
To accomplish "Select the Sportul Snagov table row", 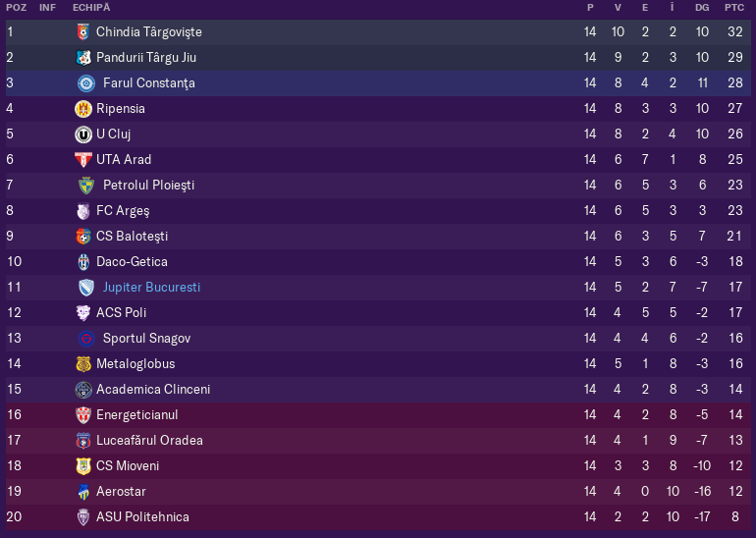I will click(378, 339).
